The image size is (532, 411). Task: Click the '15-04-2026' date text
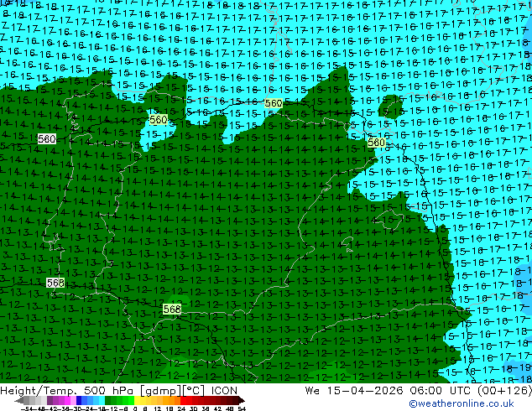pyautogui.click(x=365, y=391)
